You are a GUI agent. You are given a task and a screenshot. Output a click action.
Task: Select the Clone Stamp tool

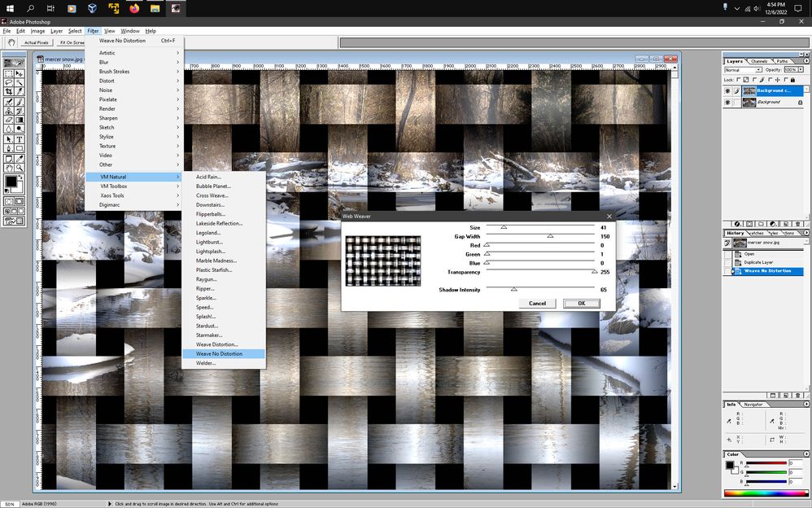[9, 111]
